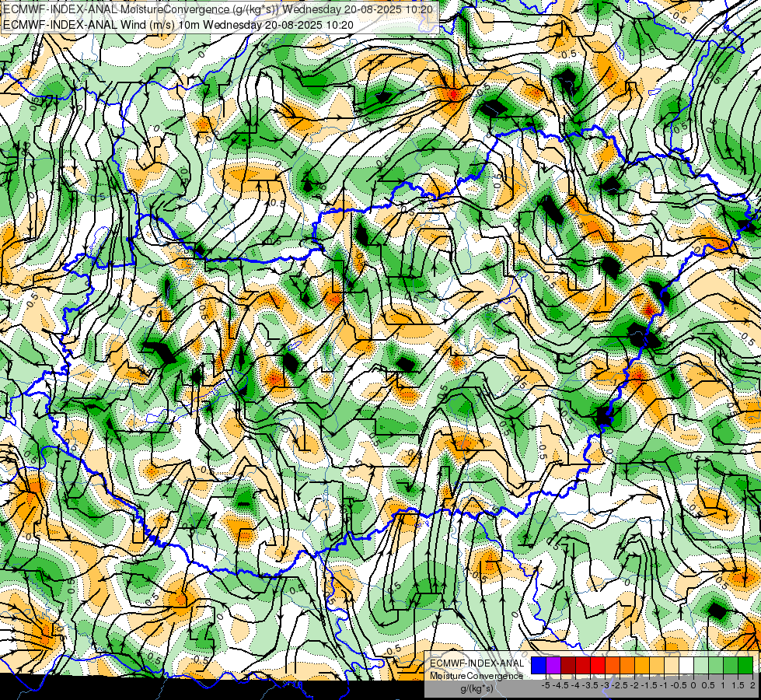This screenshot has height=700, width=761.
Task: Click the Wind (m/s) 10m title line
Action: point(178,25)
